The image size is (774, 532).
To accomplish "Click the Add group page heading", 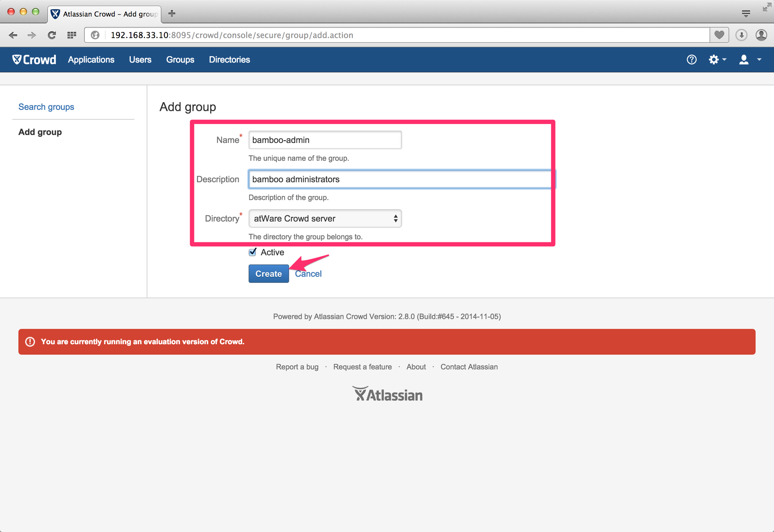I will point(188,107).
